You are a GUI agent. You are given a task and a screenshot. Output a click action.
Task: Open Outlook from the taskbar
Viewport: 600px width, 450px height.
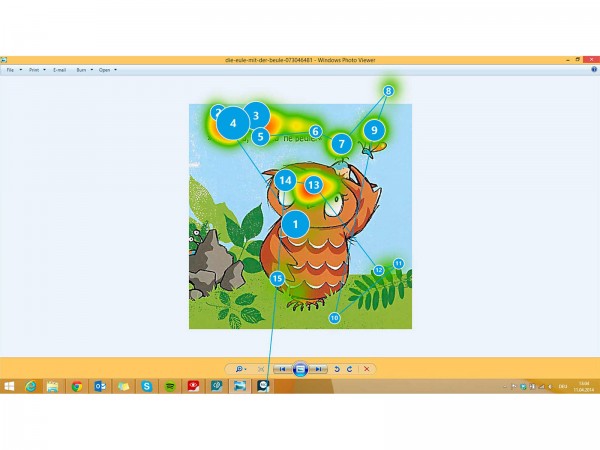100,386
